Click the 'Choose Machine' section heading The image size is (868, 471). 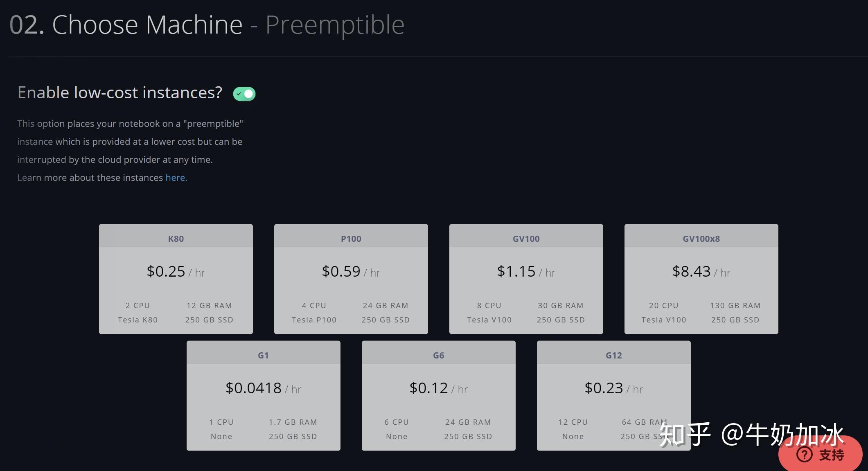click(x=147, y=25)
